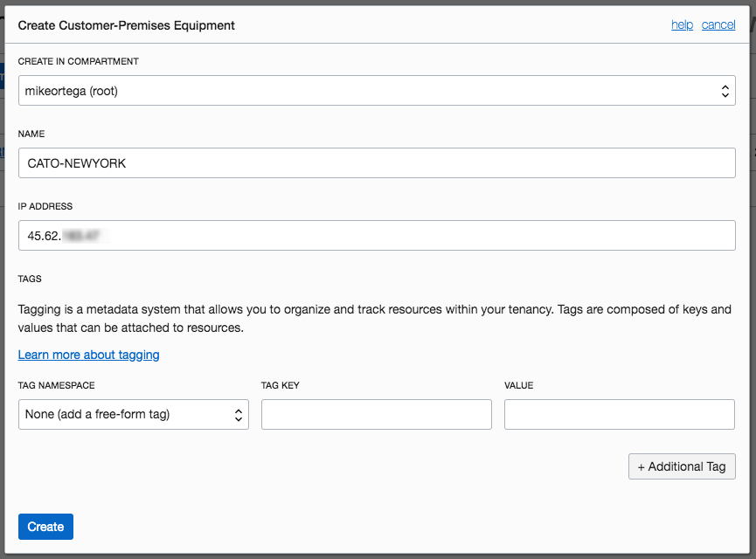Click the IP ADDRESS field label
The height and width of the screenshot is (559, 756).
point(45,207)
